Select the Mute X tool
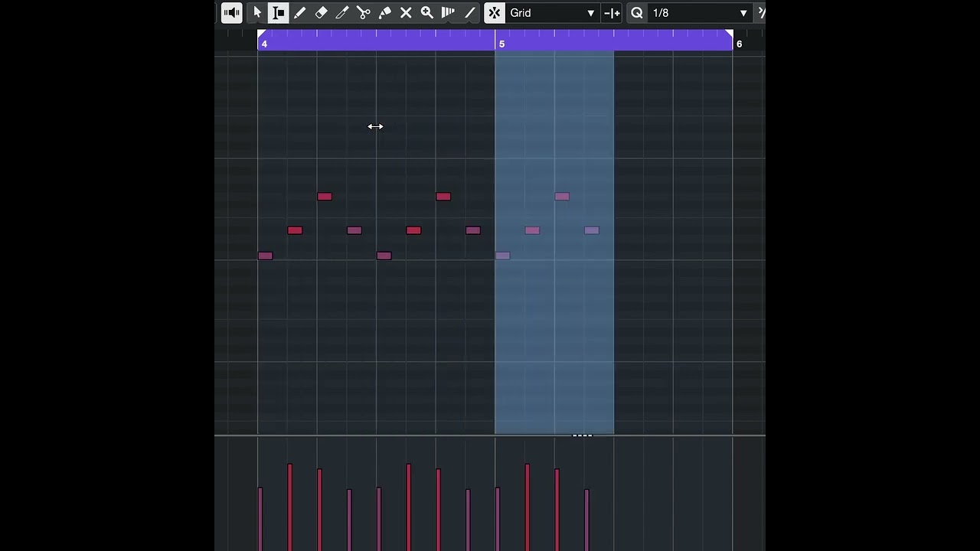The height and width of the screenshot is (551, 980). [406, 12]
